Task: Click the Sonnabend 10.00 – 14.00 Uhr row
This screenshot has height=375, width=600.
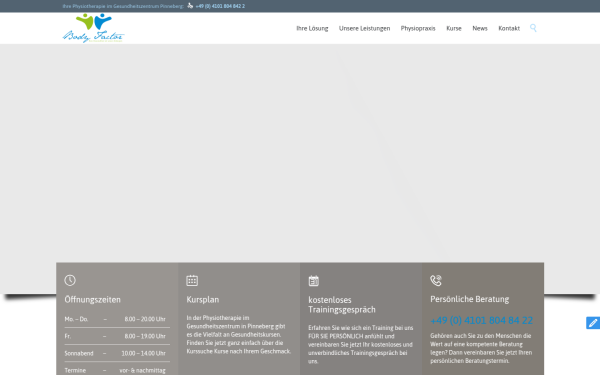Action: click(x=117, y=353)
